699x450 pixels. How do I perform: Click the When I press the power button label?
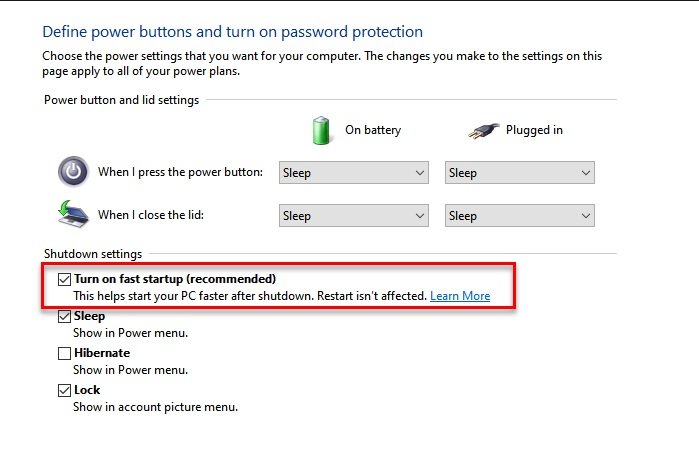click(x=180, y=172)
